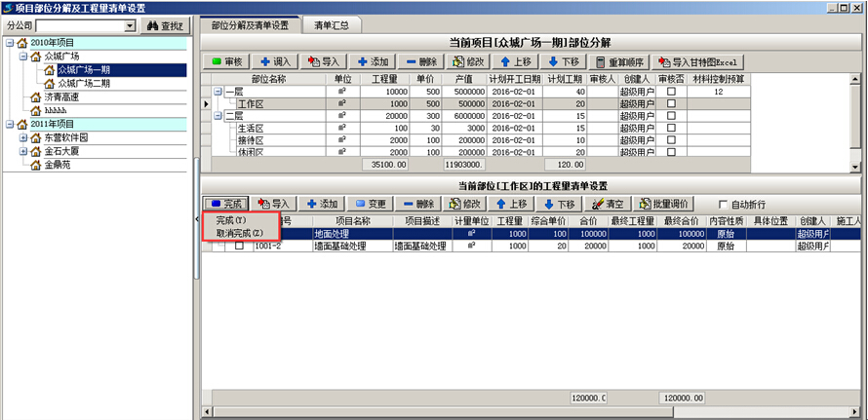Collapse the 2010年项目 tree node

pos(10,44)
